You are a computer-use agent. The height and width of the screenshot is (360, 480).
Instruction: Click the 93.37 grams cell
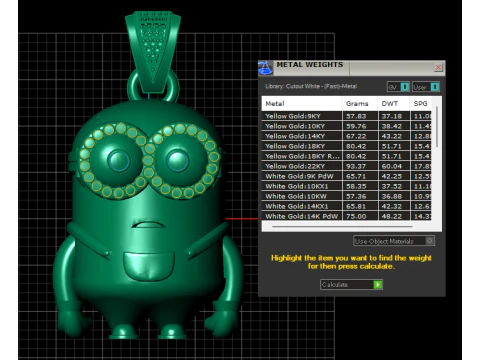(360, 166)
